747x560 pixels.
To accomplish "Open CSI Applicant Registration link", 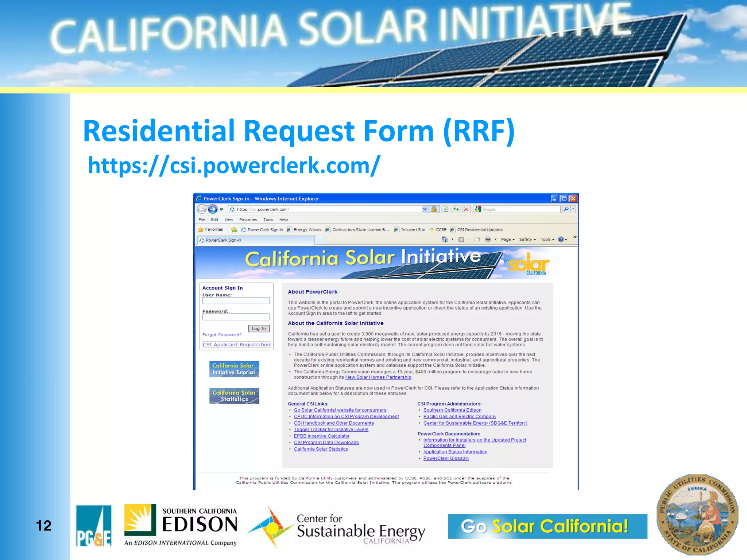I will point(236,345).
